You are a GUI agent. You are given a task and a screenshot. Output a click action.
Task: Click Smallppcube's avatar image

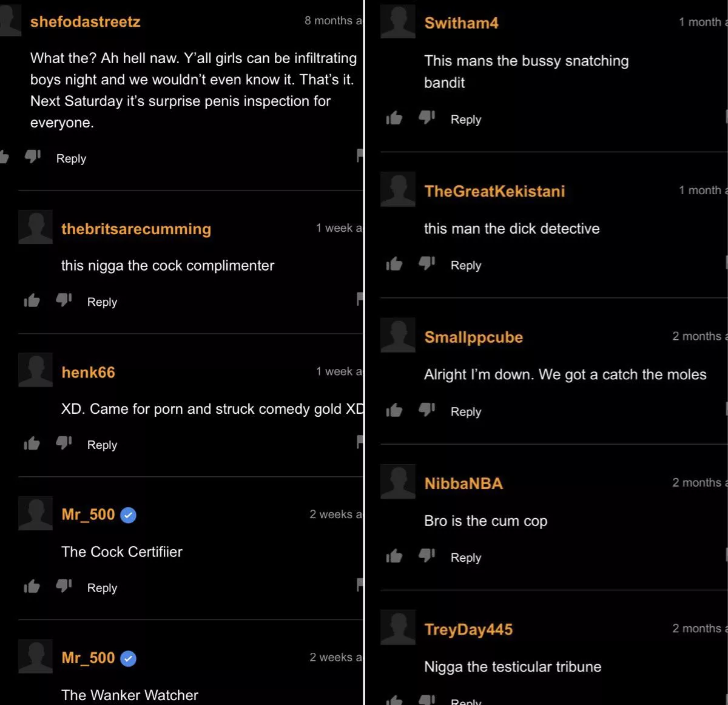pyautogui.click(x=397, y=335)
